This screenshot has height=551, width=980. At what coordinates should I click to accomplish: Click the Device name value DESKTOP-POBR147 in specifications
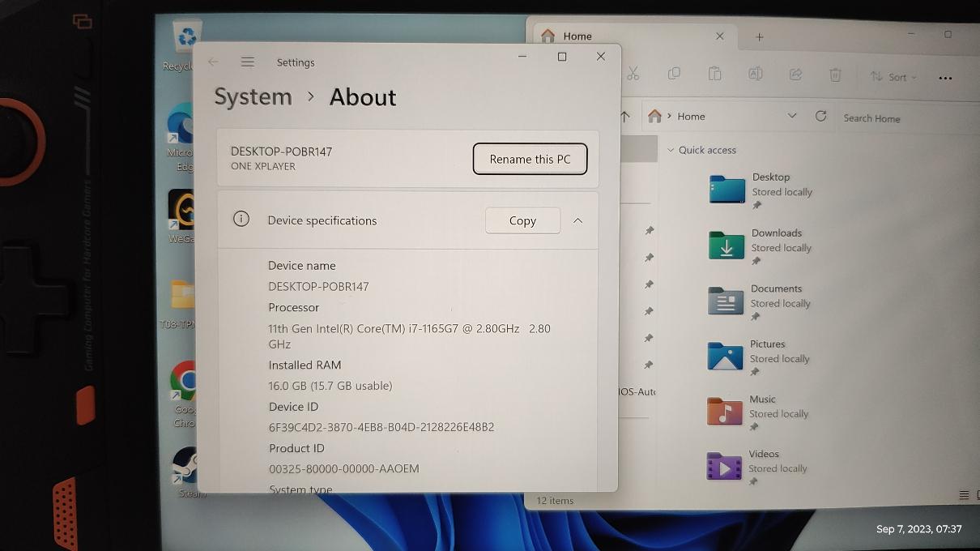click(318, 286)
